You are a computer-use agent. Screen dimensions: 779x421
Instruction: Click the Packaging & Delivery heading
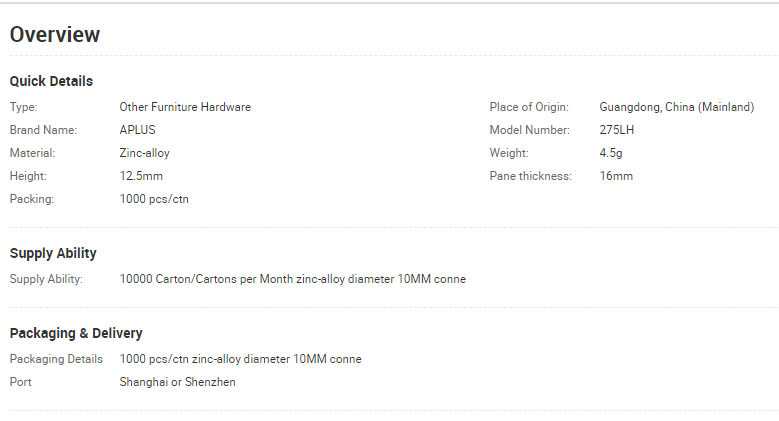[76, 333]
